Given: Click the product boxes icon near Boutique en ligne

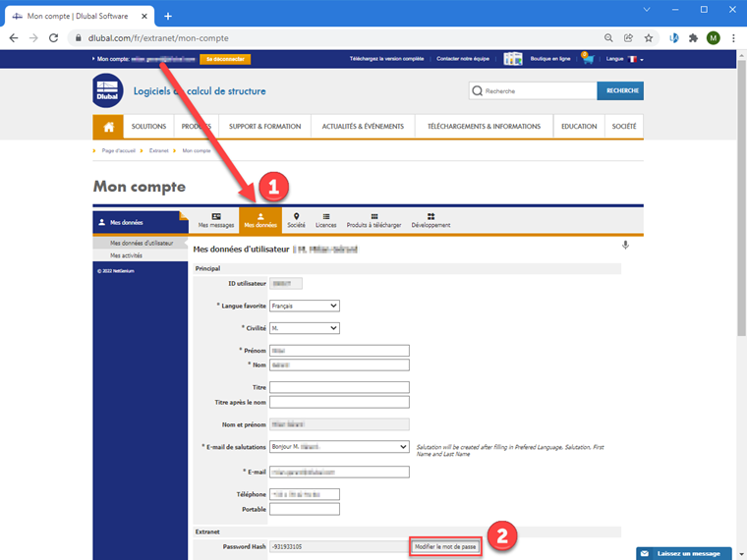Looking at the screenshot, I should [513, 59].
